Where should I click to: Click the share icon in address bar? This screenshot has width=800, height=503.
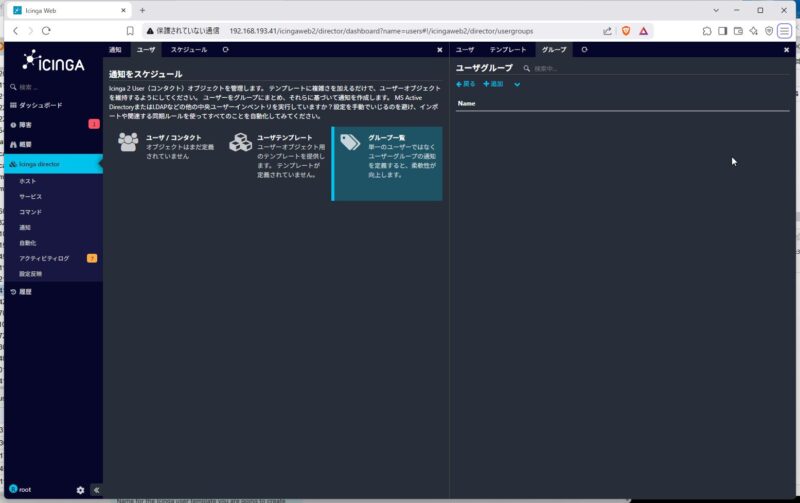click(x=607, y=31)
